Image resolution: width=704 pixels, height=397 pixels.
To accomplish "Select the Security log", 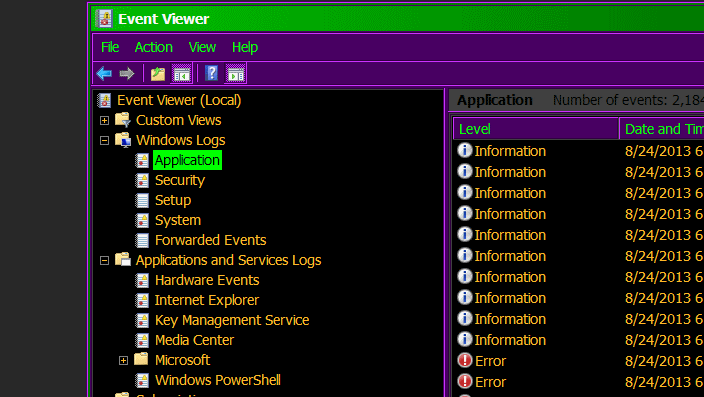I will pyautogui.click(x=180, y=181).
